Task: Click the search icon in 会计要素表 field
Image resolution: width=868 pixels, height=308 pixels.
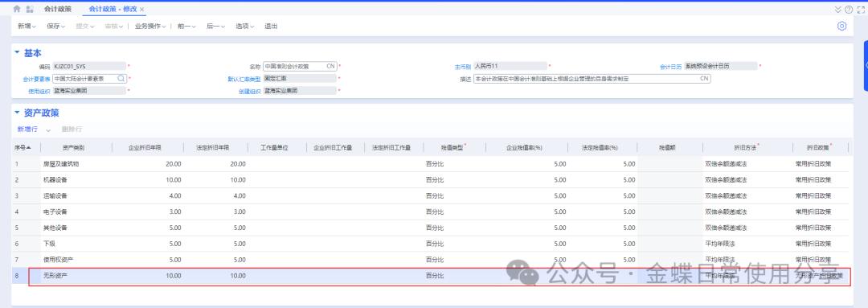Action: pos(121,79)
